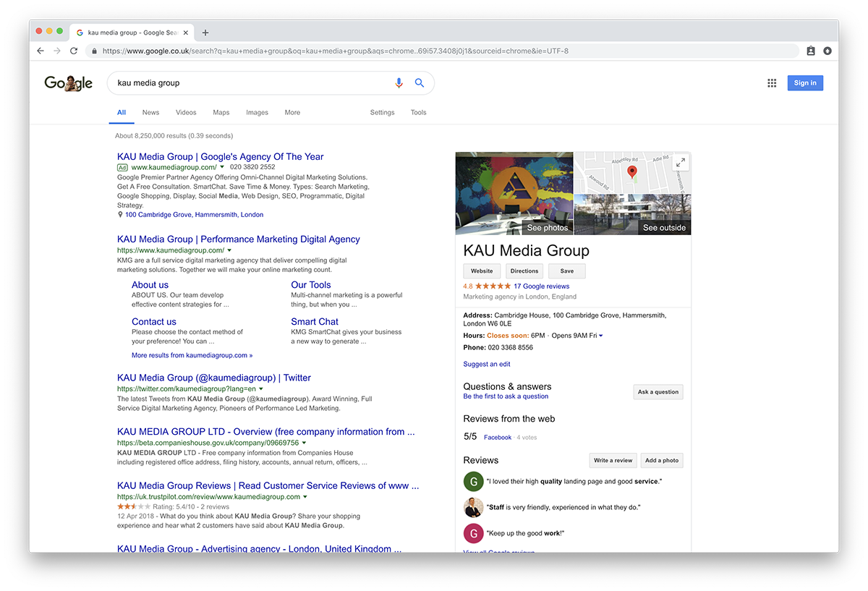Open the Google apps grid icon

point(772,83)
